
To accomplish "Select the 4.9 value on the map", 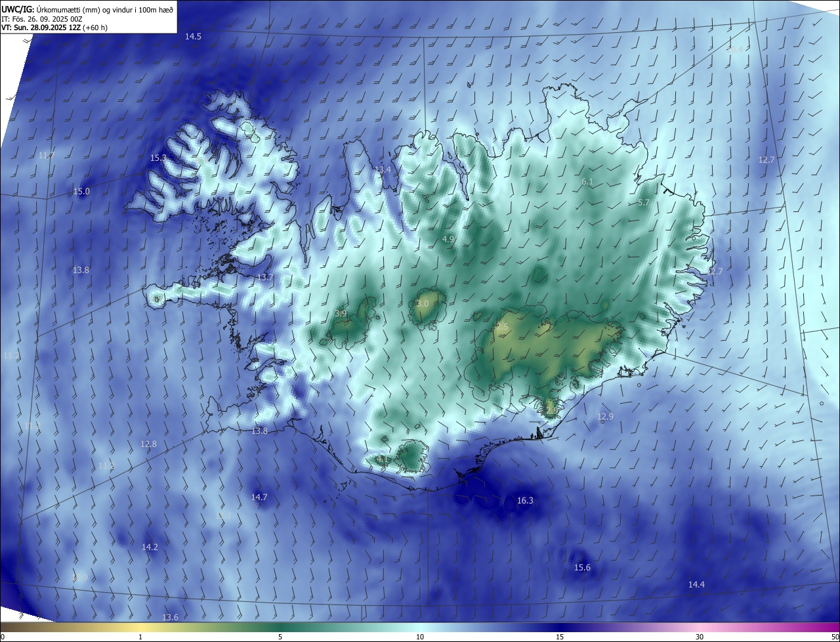I will tap(448, 240).
